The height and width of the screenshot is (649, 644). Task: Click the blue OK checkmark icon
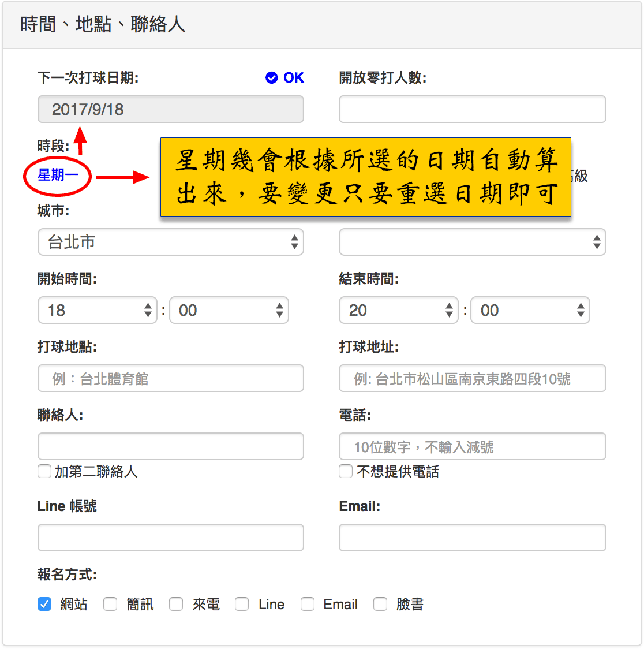(x=272, y=78)
